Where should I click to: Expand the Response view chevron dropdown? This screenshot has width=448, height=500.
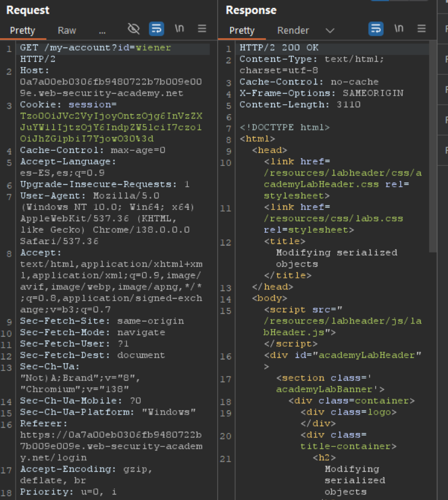[330, 30]
